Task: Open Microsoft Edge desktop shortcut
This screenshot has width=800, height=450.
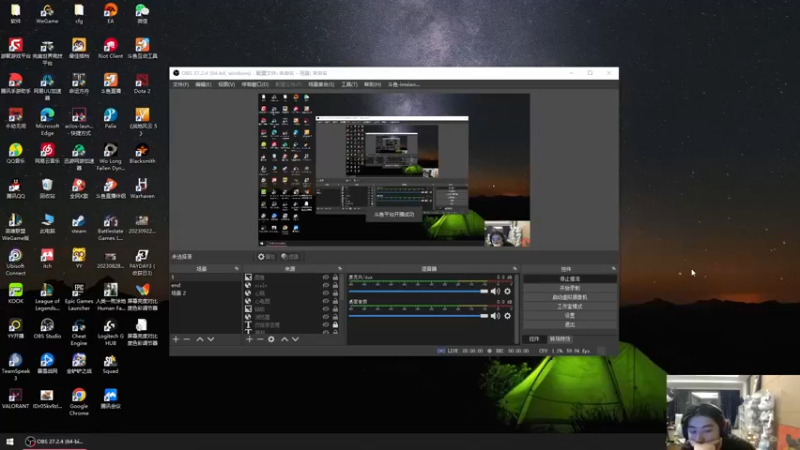Action: 47,122
